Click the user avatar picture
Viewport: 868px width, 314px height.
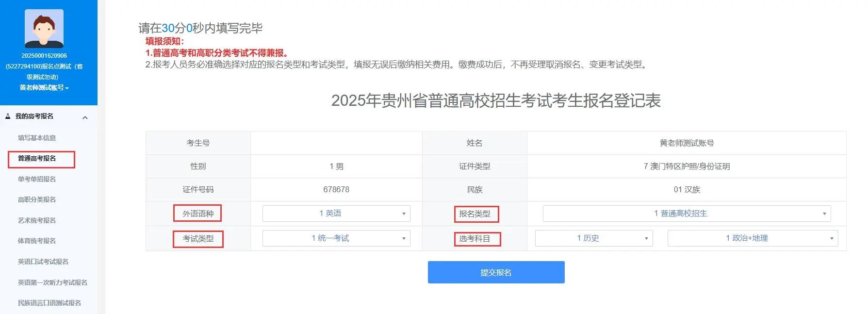(44, 29)
